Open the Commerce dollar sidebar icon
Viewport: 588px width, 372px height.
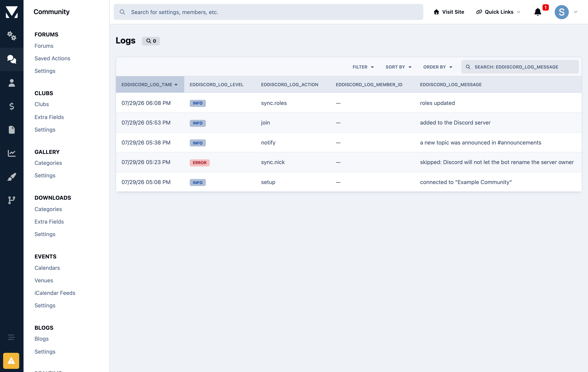coord(12,106)
